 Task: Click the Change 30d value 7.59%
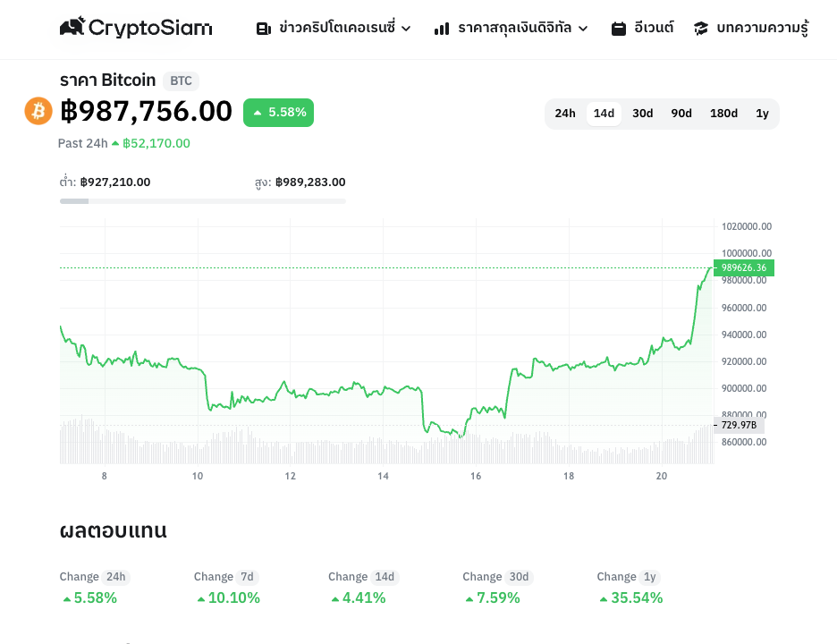click(x=498, y=598)
